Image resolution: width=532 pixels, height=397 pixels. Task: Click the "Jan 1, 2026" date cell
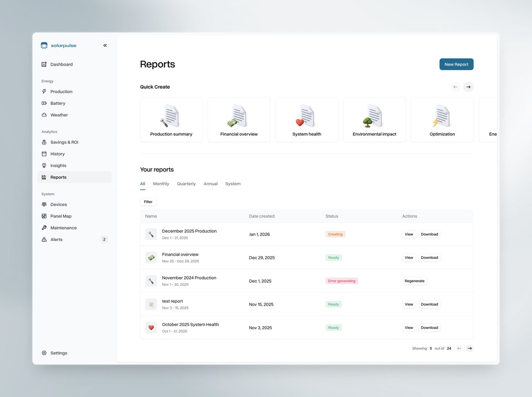pos(259,234)
